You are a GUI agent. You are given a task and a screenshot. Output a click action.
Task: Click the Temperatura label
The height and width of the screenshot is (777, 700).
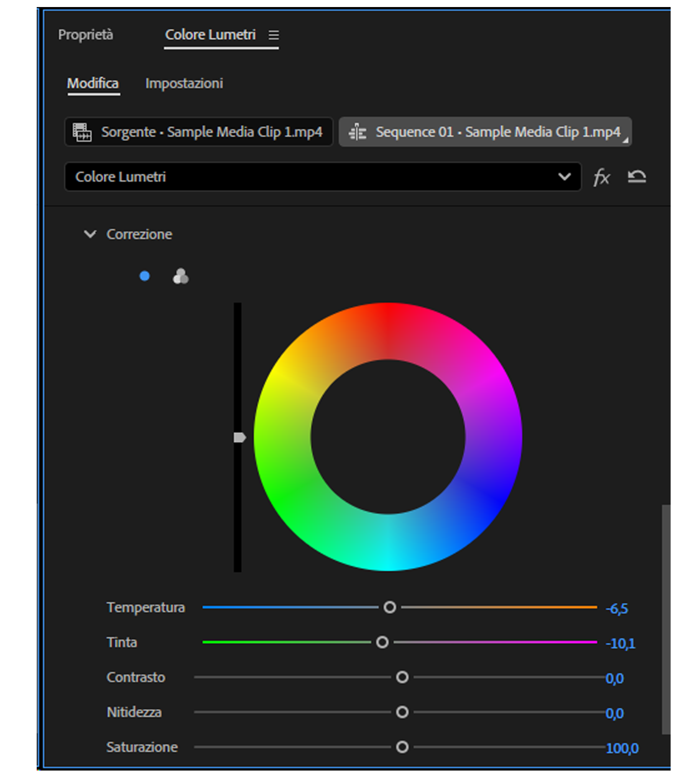[146, 607]
